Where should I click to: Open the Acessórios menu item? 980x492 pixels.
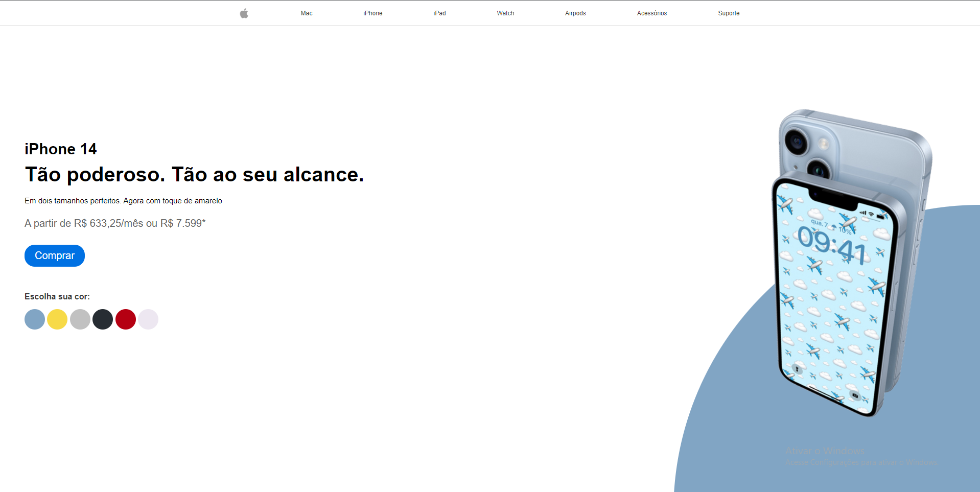click(651, 13)
